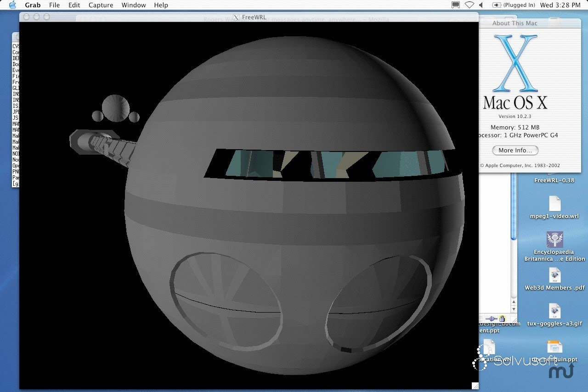Close the FreeWRL window

pyautogui.click(x=26, y=17)
